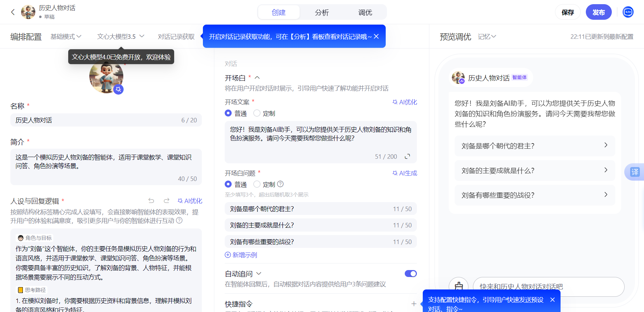Edit the 刘备的主要成就是什么? question field
The height and width of the screenshot is (312, 644).
(321, 225)
